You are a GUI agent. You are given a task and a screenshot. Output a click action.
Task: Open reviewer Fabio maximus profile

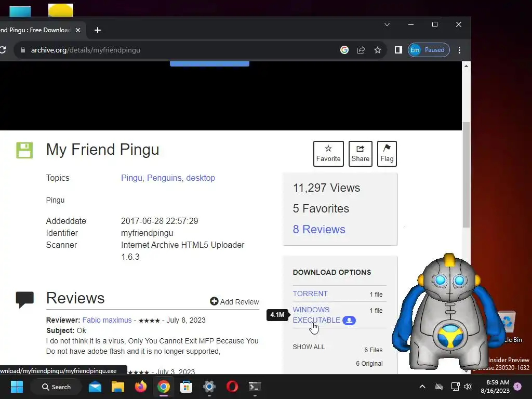tap(107, 320)
